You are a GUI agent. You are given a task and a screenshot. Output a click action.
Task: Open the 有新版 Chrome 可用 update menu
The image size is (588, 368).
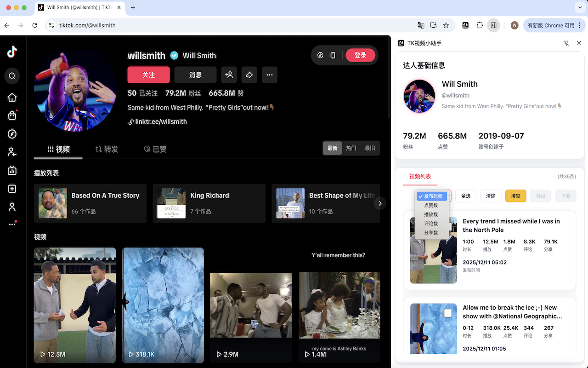pyautogui.click(x=553, y=25)
